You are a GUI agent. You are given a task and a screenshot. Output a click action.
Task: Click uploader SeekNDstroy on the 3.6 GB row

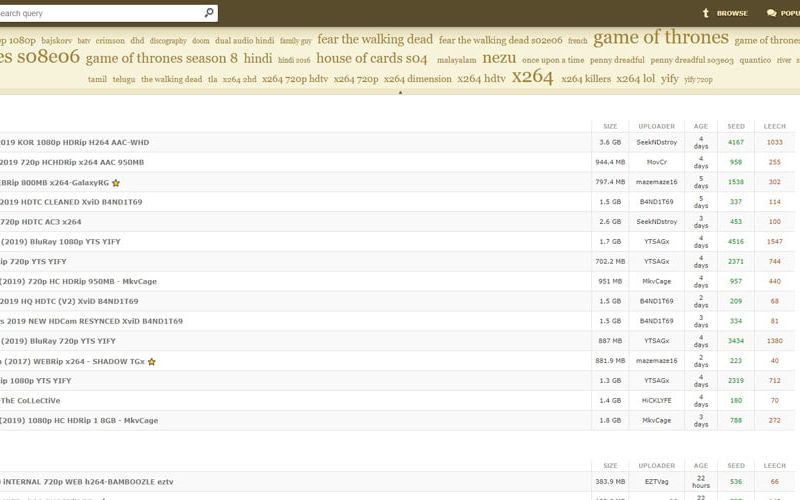pos(657,142)
